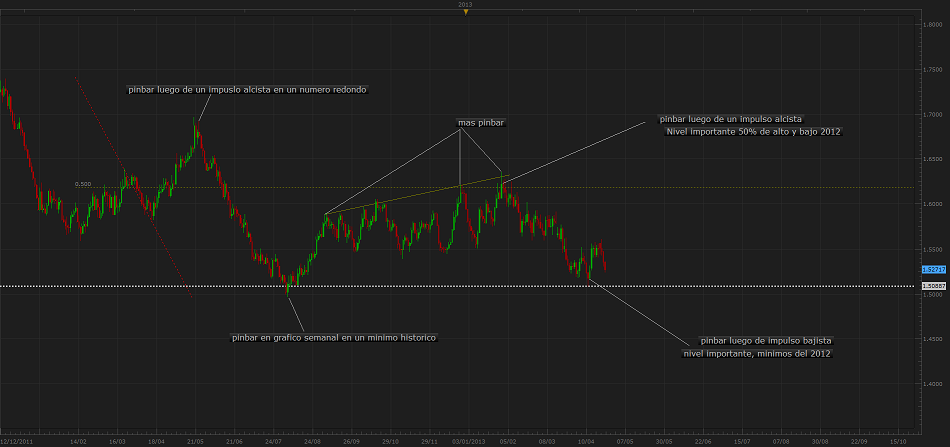Click the 'nivel importante, minimos del 2012' text
Viewport: 950px width, 447px height.
click(757, 353)
